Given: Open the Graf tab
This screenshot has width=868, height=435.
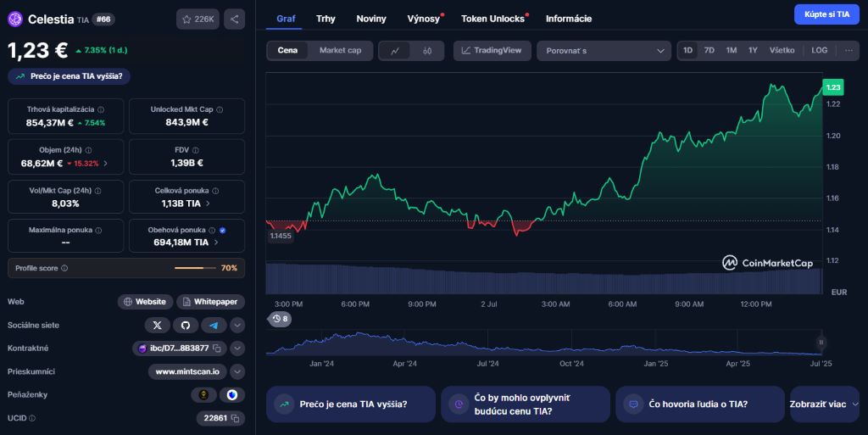Looking at the screenshot, I should pyautogui.click(x=286, y=19).
